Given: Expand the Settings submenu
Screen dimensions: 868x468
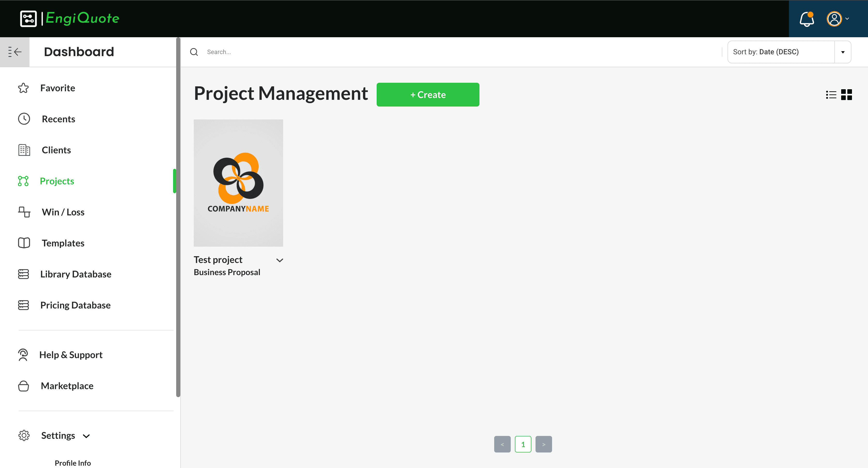Looking at the screenshot, I should [x=86, y=436].
